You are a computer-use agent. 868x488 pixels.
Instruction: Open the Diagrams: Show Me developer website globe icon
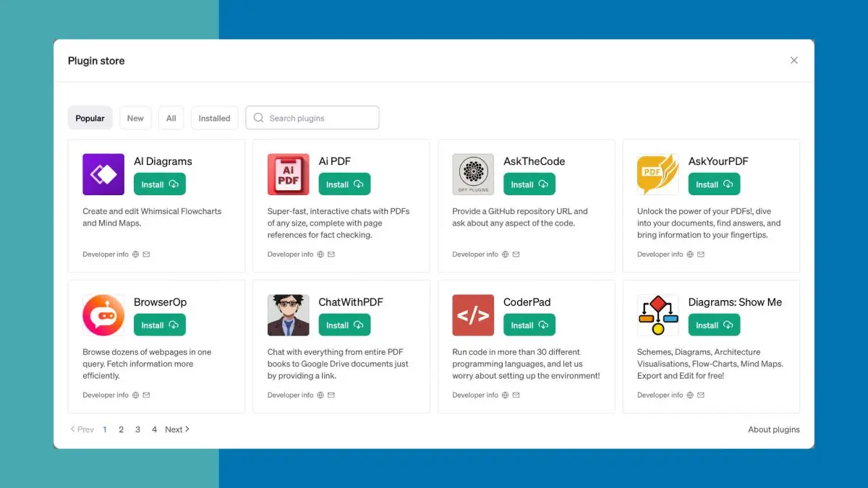pyautogui.click(x=690, y=395)
